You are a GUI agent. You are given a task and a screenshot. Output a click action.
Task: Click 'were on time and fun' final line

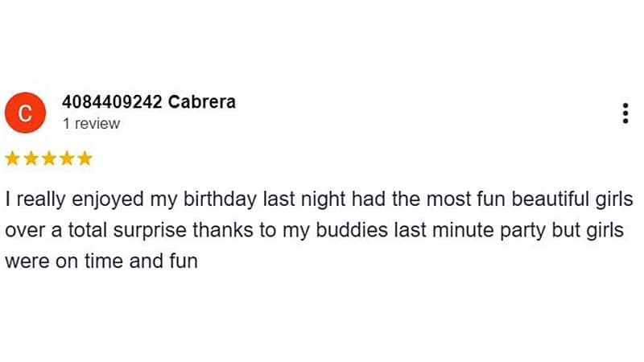tap(101, 261)
